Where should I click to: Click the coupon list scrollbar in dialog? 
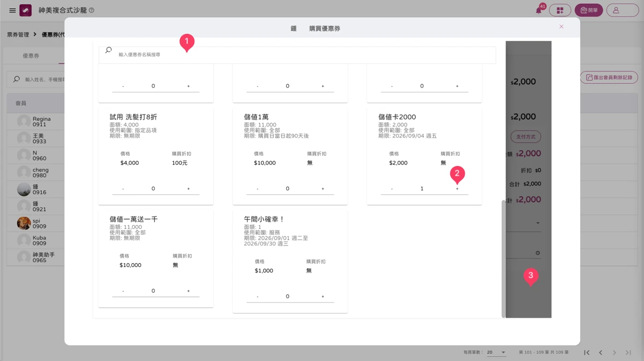coord(503,258)
